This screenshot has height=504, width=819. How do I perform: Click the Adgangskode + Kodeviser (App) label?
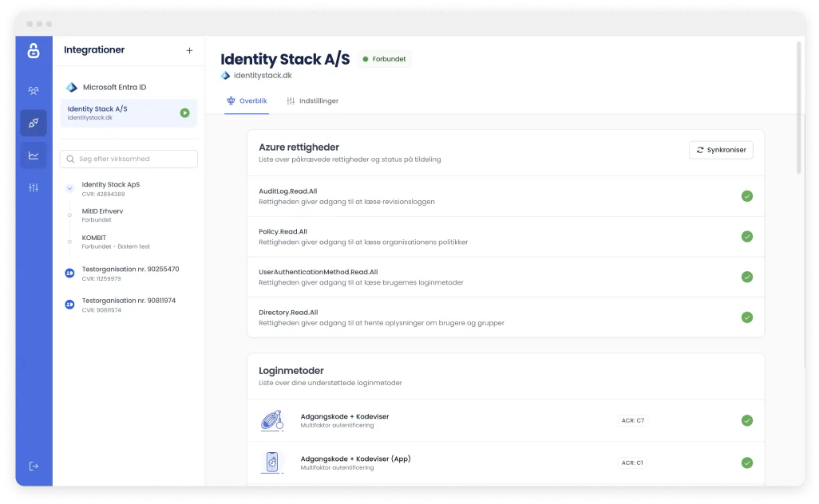(356, 459)
